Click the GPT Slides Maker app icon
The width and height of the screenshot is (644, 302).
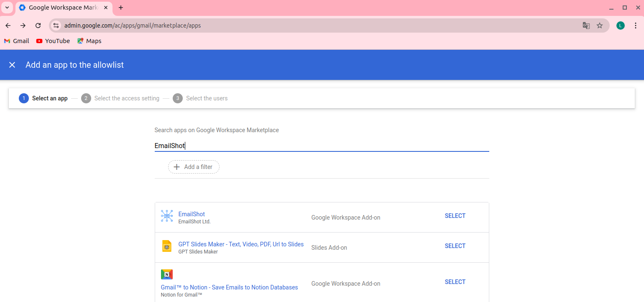click(167, 246)
